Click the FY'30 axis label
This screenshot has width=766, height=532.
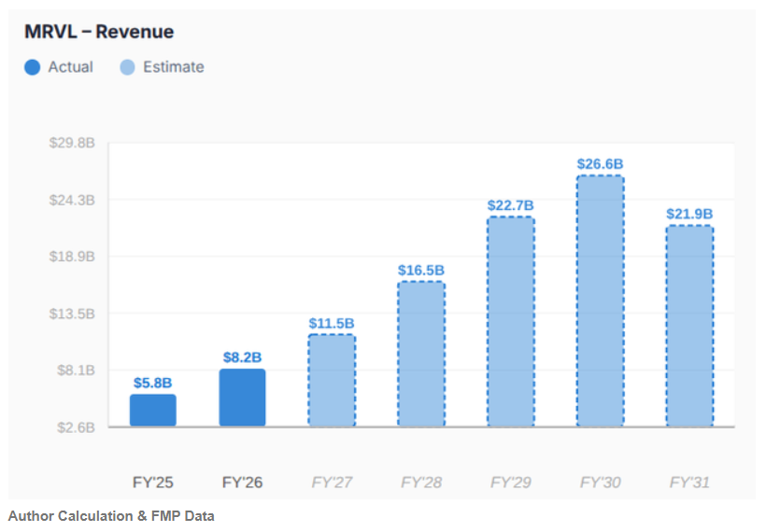tap(600, 483)
